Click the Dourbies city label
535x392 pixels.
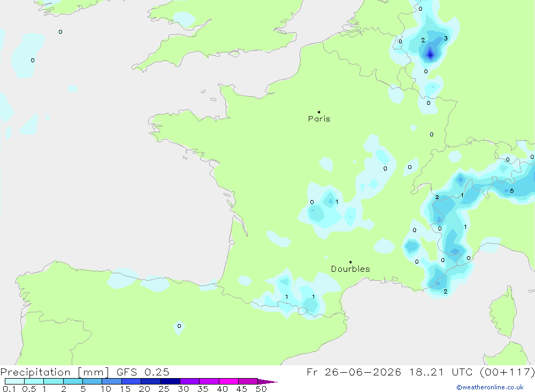click(x=350, y=269)
